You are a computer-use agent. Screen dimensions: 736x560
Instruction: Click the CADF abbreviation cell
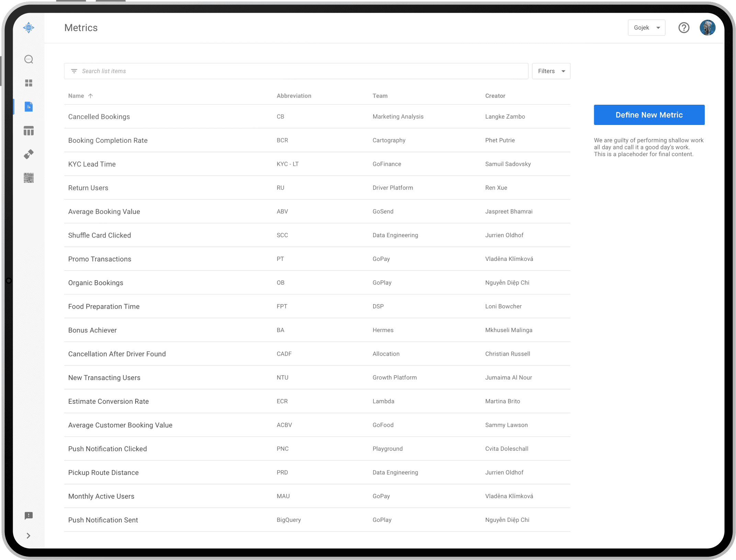[284, 354]
